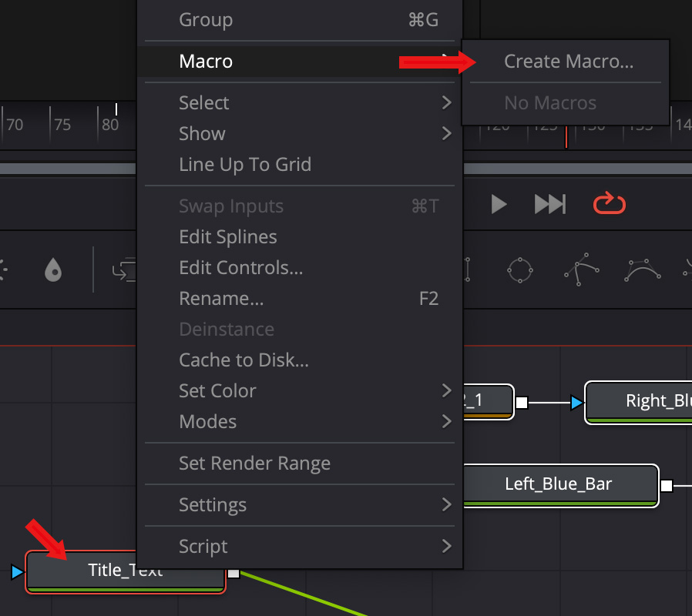
Task: Click the blue input arrow on Right_Blu node
Action: [576, 402]
